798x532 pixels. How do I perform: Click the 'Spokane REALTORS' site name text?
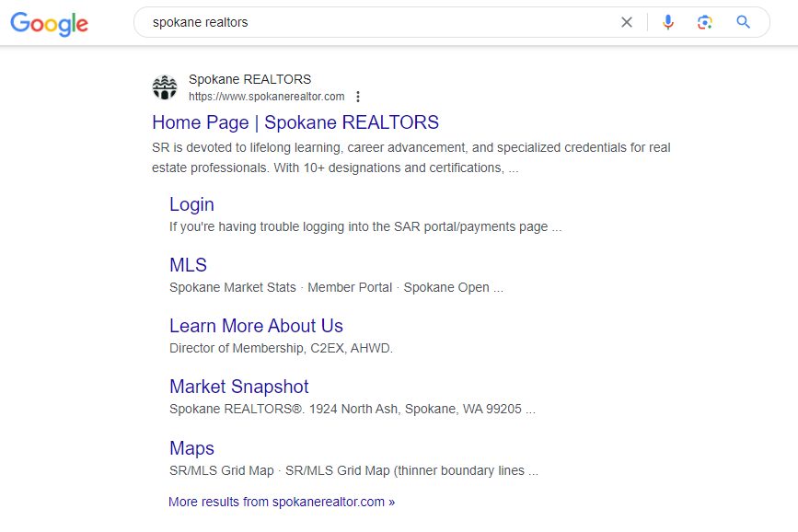[249, 79]
